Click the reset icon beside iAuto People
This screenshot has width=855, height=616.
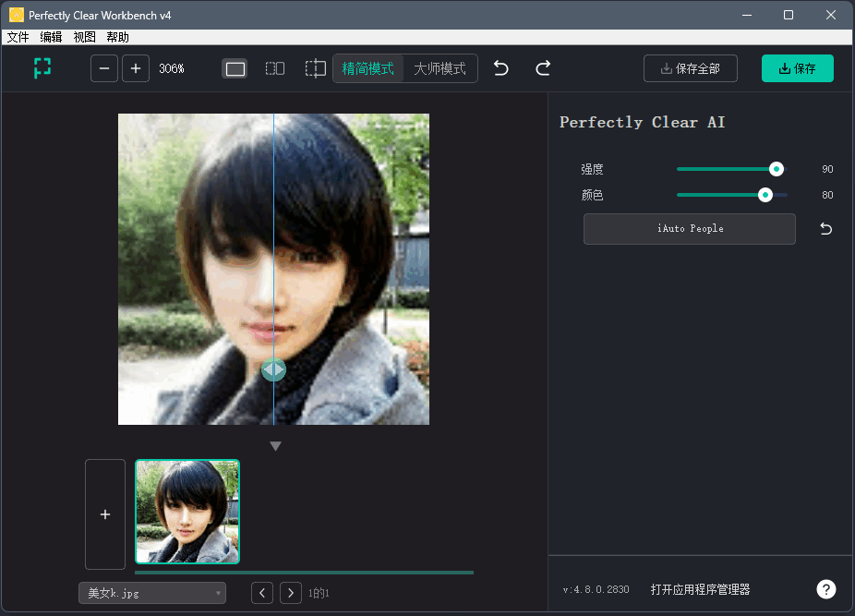coord(825,228)
